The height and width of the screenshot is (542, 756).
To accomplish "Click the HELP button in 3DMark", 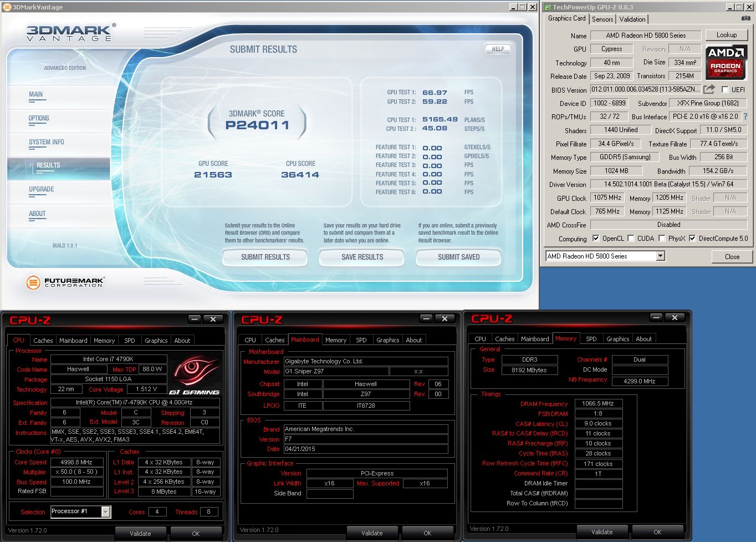I will [498, 49].
